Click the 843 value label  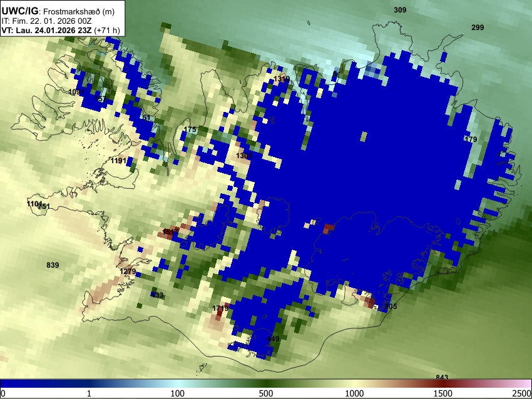point(442,376)
